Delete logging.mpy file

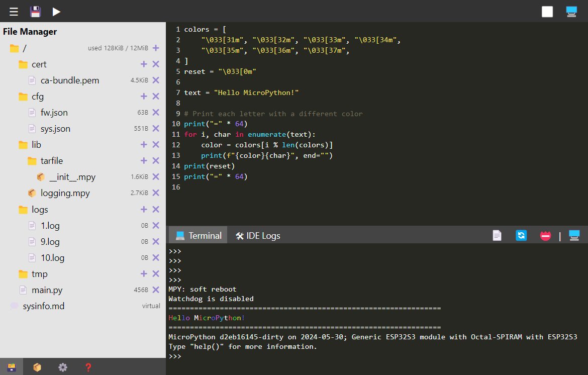(x=156, y=193)
